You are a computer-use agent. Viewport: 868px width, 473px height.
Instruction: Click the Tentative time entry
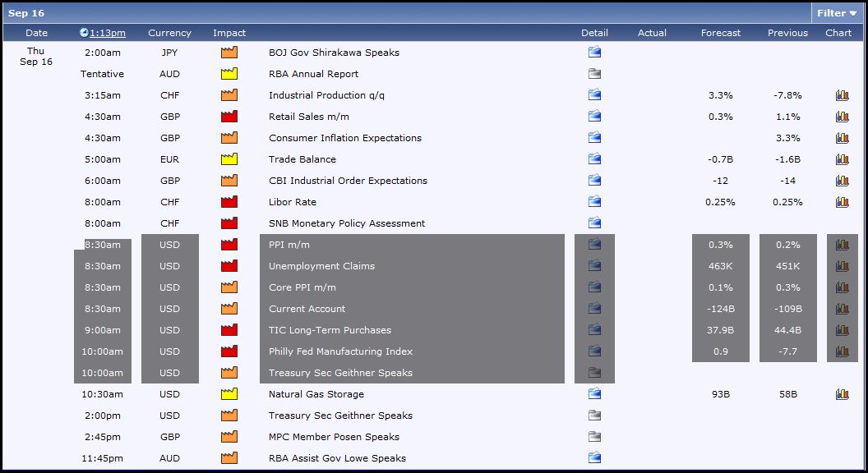(x=102, y=74)
